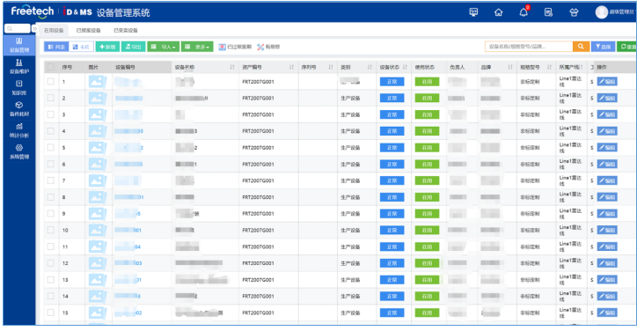Screen dimensions: 644x331
Task: Sort by 规格型号 column arrows
Action: [x=549, y=67]
